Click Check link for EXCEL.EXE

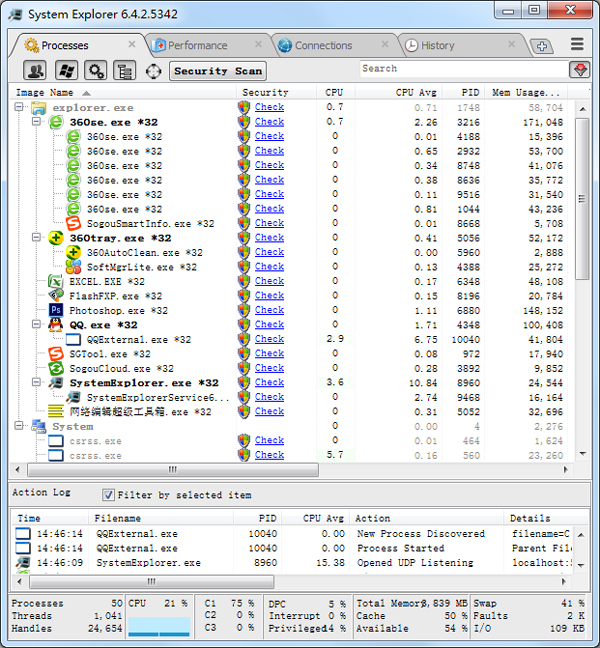point(269,281)
